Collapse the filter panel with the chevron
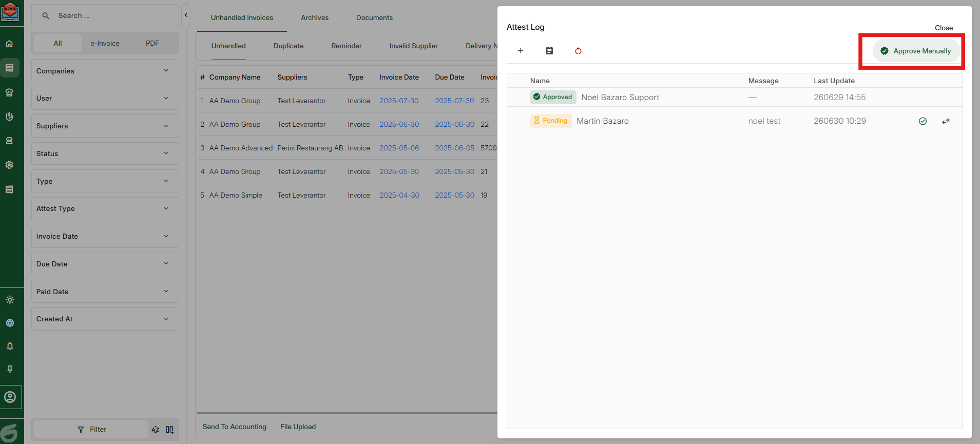The image size is (980, 444). point(186,15)
